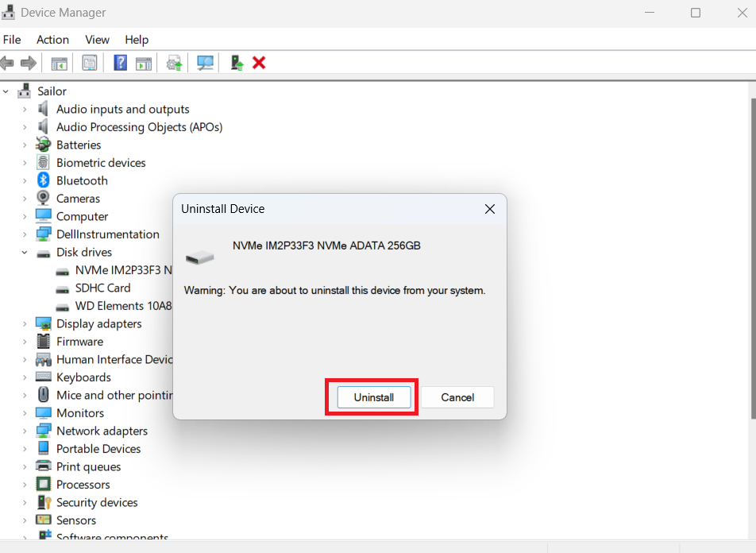Viewport: 756px width, 553px height.
Task: Open the File menu
Action: 12,40
